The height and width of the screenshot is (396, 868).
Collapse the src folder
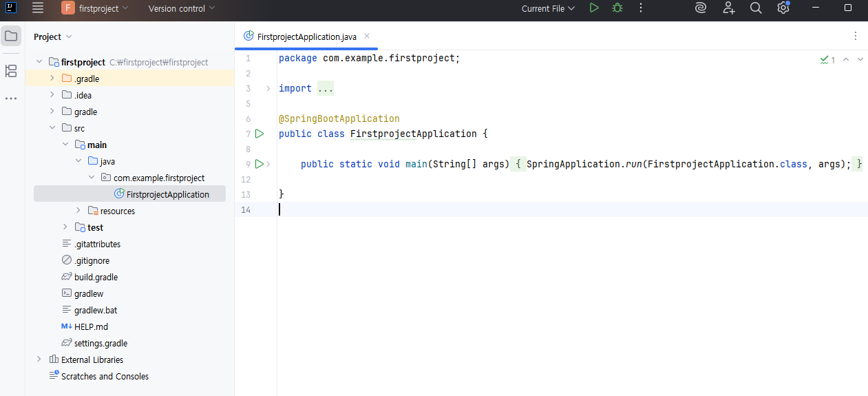52,128
